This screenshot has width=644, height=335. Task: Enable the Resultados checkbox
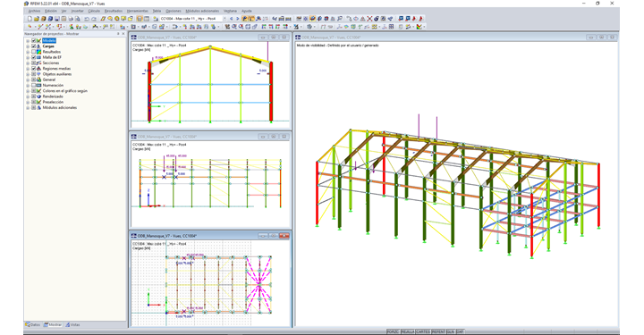click(34, 52)
